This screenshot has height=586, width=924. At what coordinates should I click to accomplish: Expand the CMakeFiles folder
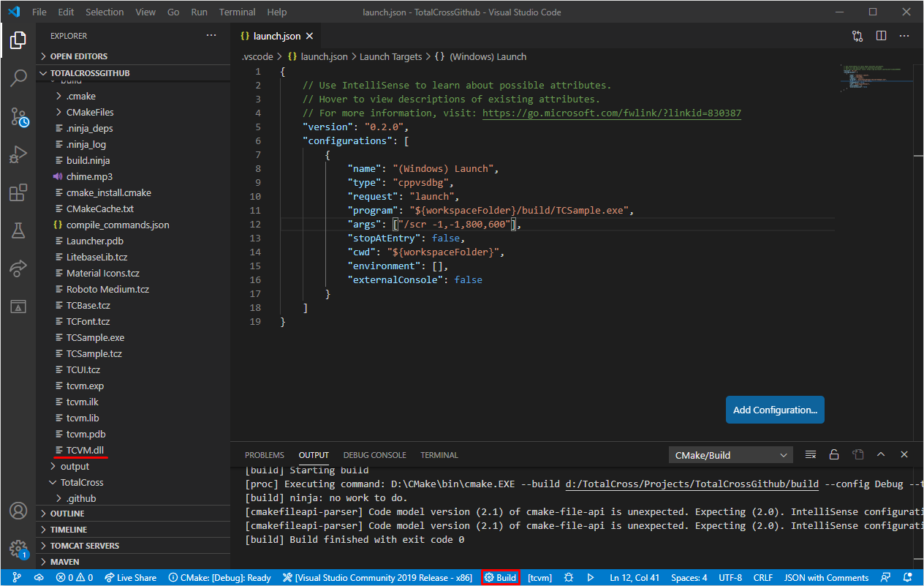[89, 112]
